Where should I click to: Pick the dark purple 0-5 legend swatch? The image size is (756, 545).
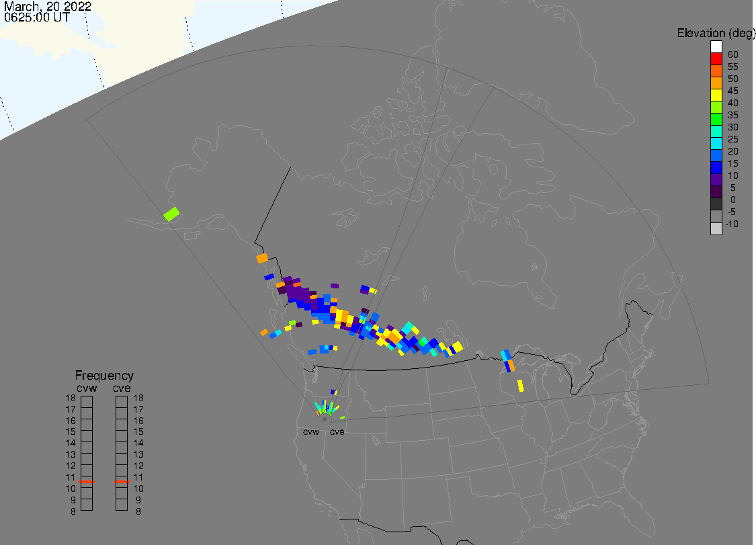(x=716, y=192)
